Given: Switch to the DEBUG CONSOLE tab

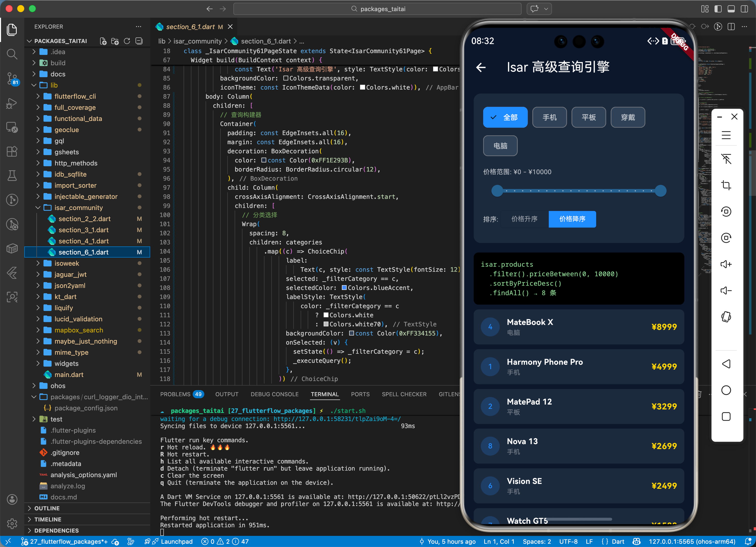Looking at the screenshot, I should point(274,394).
